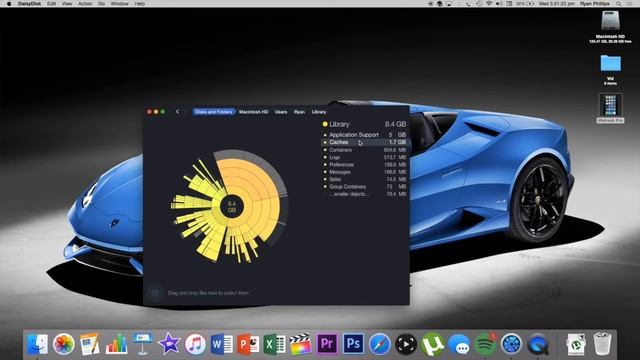The height and width of the screenshot is (360, 640).
Task: Open Messages from the dock
Action: [459, 344]
